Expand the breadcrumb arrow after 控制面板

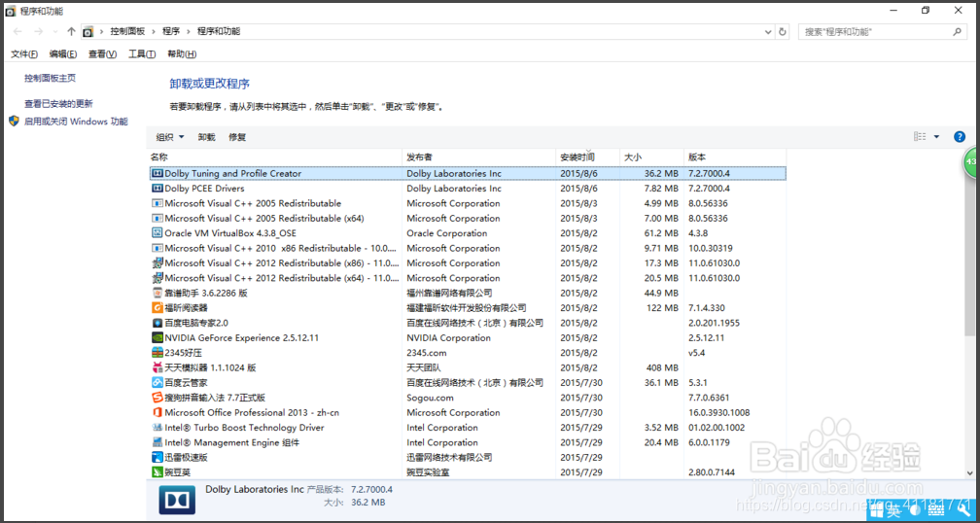154,31
